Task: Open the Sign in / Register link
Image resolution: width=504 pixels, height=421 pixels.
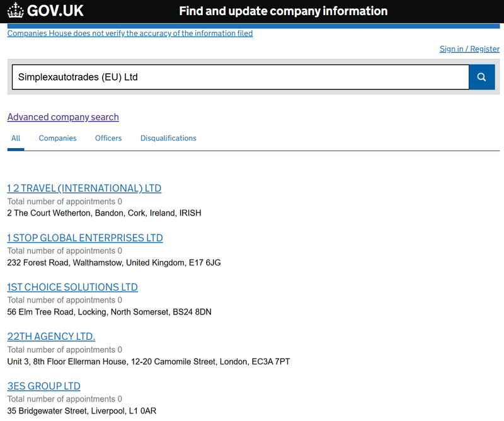Action: tap(469, 49)
